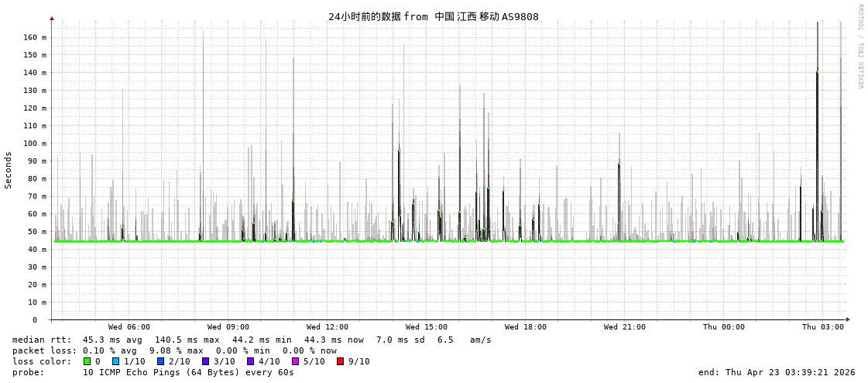The width and height of the screenshot is (868, 383).
Task: Click the purple 3/10 loss swatch
Action: (205, 361)
